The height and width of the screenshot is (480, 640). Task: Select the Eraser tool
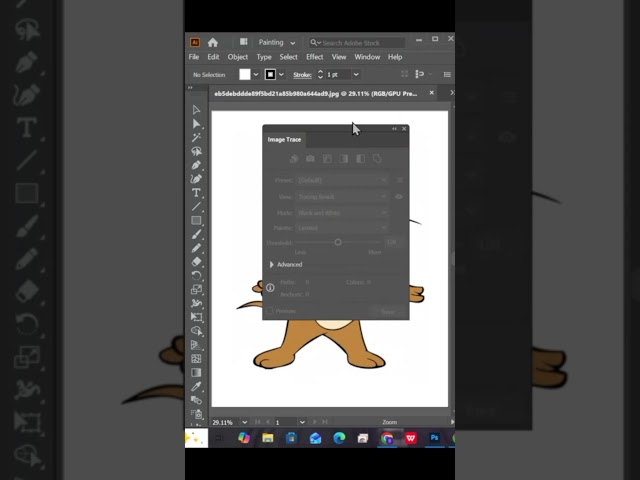tap(196, 262)
